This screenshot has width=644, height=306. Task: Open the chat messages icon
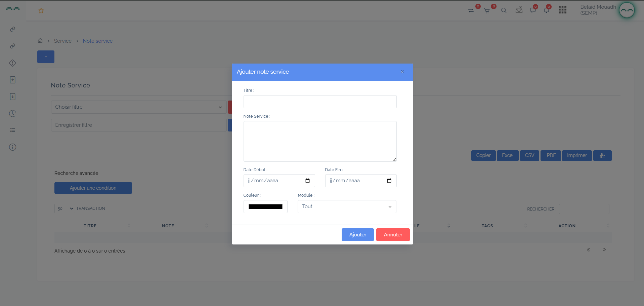click(533, 10)
